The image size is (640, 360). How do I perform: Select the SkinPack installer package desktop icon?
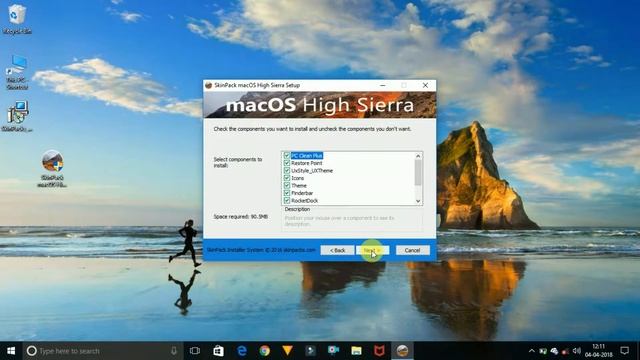(17, 117)
